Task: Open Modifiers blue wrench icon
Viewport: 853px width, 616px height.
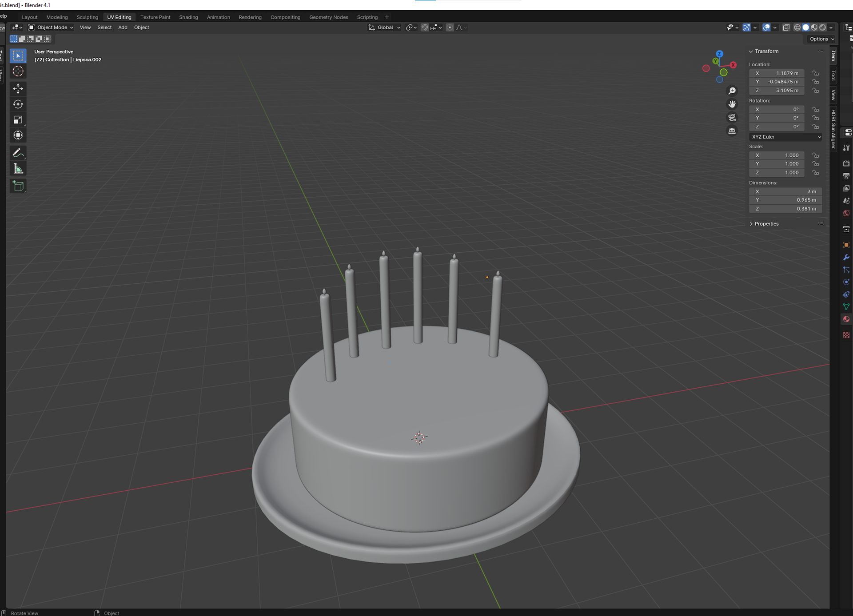Action: tap(846, 258)
